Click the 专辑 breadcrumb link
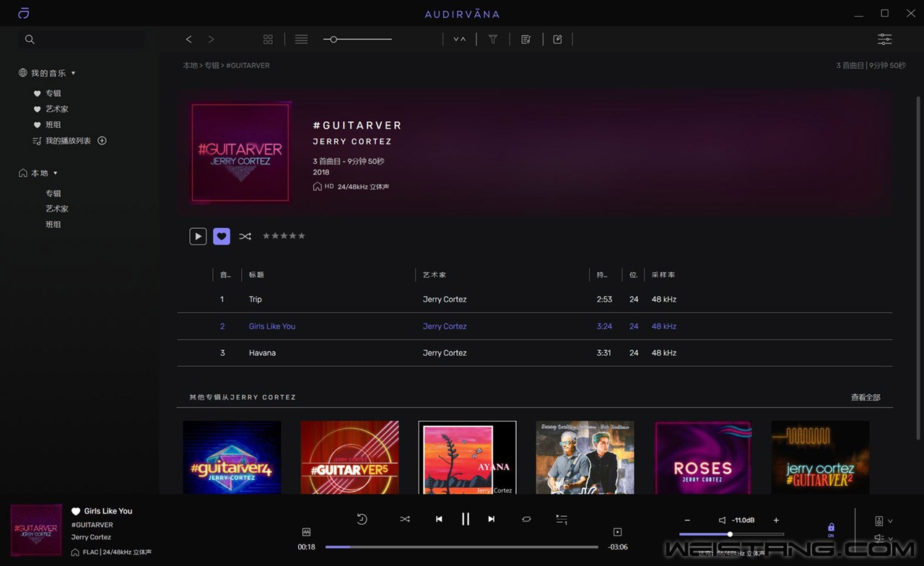This screenshot has width=924, height=566. [212, 66]
